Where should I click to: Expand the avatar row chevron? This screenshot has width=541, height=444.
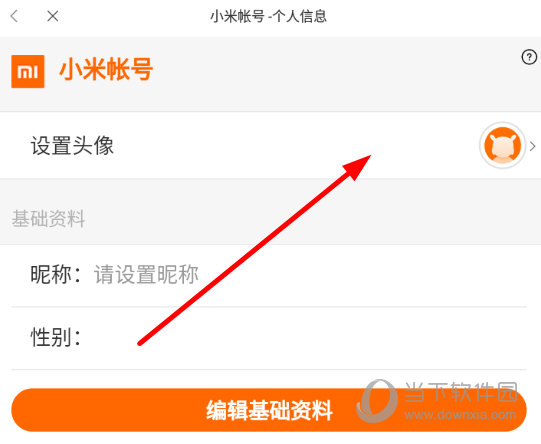coord(533,146)
